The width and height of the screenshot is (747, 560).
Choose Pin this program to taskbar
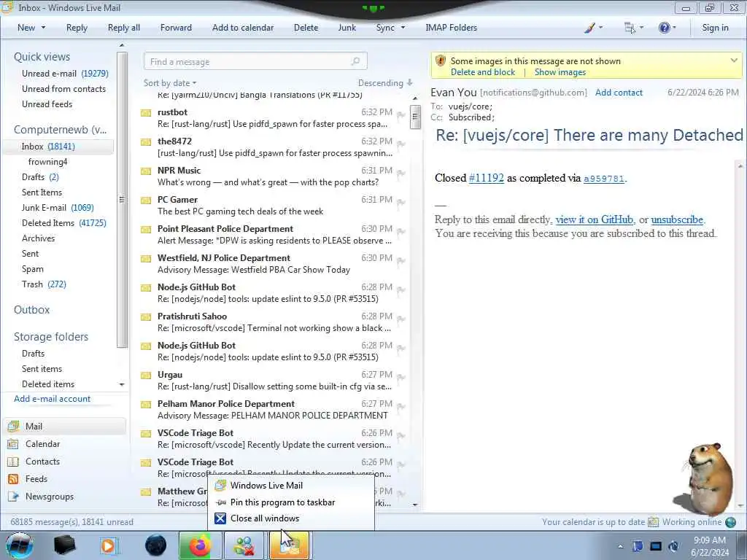click(x=291, y=502)
